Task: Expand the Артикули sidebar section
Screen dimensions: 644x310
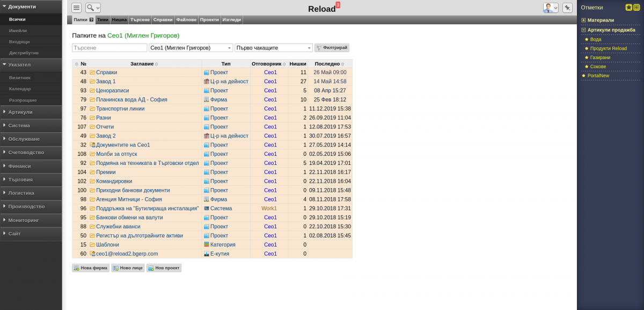Action: (x=31, y=112)
